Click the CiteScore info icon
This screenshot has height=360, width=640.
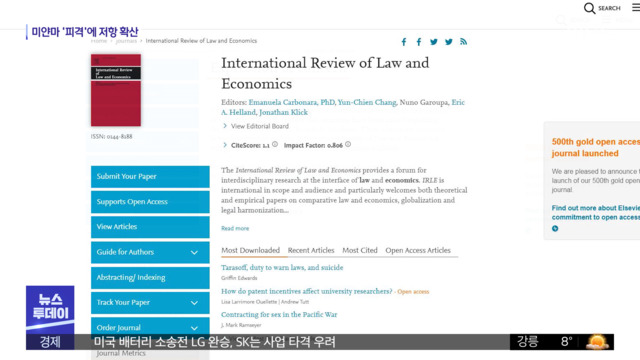click(275, 144)
